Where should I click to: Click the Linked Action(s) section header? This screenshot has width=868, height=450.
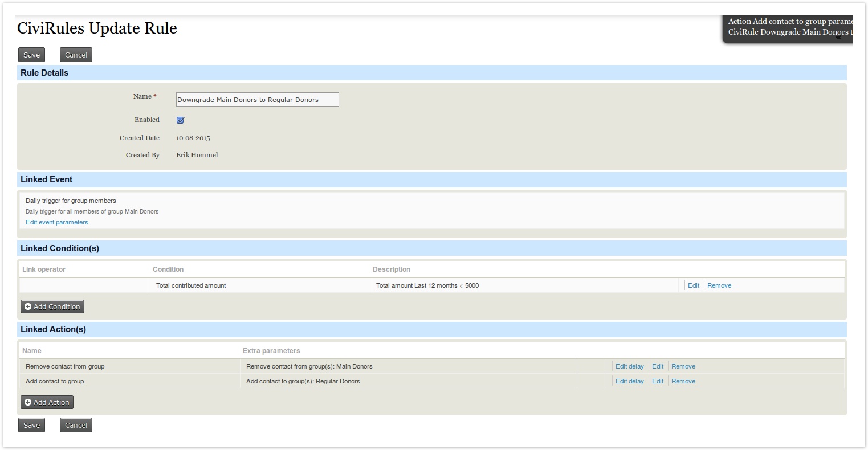[x=54, y=329]
